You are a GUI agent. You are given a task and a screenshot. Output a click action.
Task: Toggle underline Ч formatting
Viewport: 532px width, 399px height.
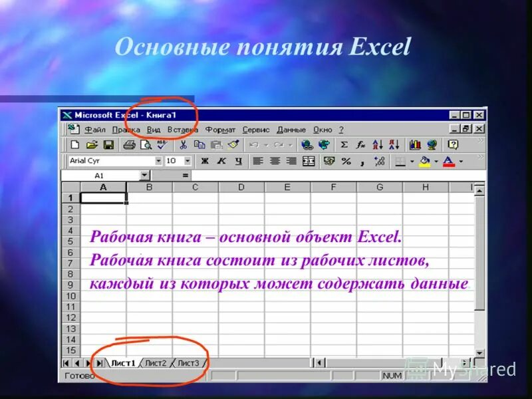[x=239, y=161]
